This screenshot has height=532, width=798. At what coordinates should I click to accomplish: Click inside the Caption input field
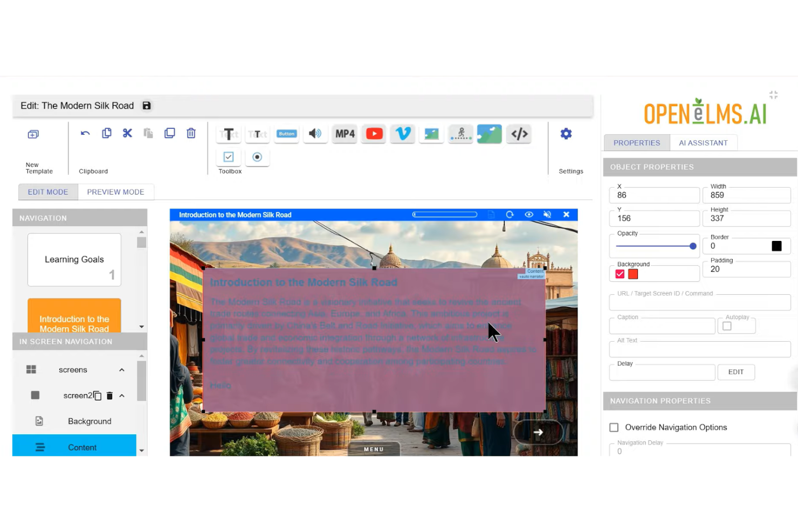(x=662, y=326)
